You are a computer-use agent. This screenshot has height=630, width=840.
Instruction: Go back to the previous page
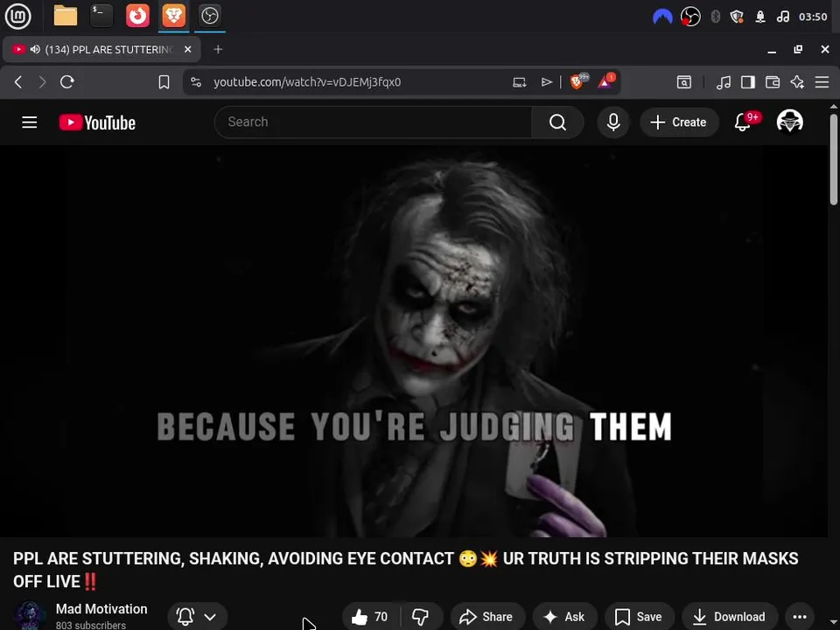[18, 82]
